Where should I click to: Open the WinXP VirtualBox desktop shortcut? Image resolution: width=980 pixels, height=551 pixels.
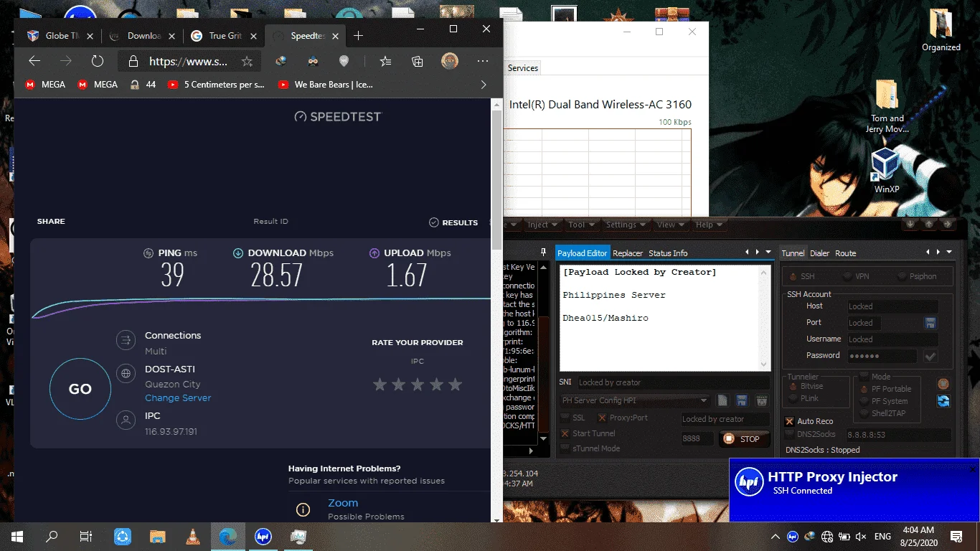[x=886, y=171]
